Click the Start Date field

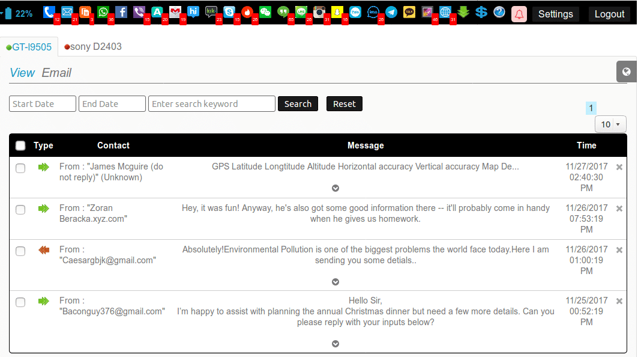click(x=42, y=103)
